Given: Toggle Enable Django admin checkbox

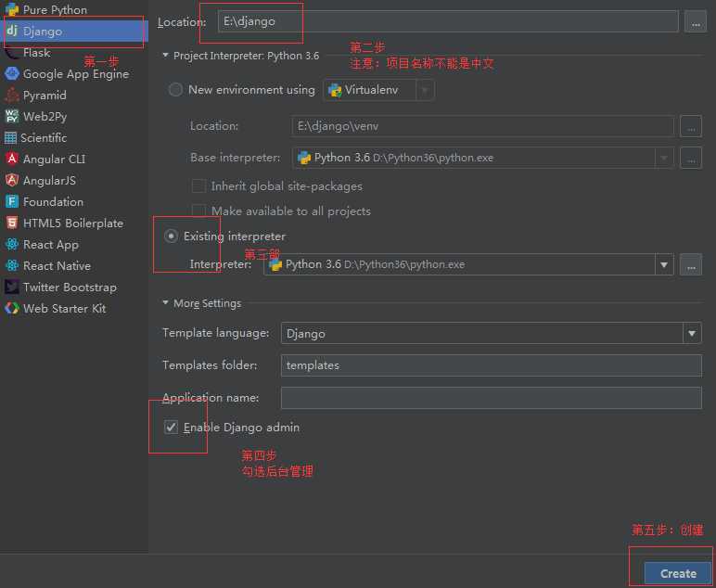Looking at the screenshot, I should (x=171, y=428).
